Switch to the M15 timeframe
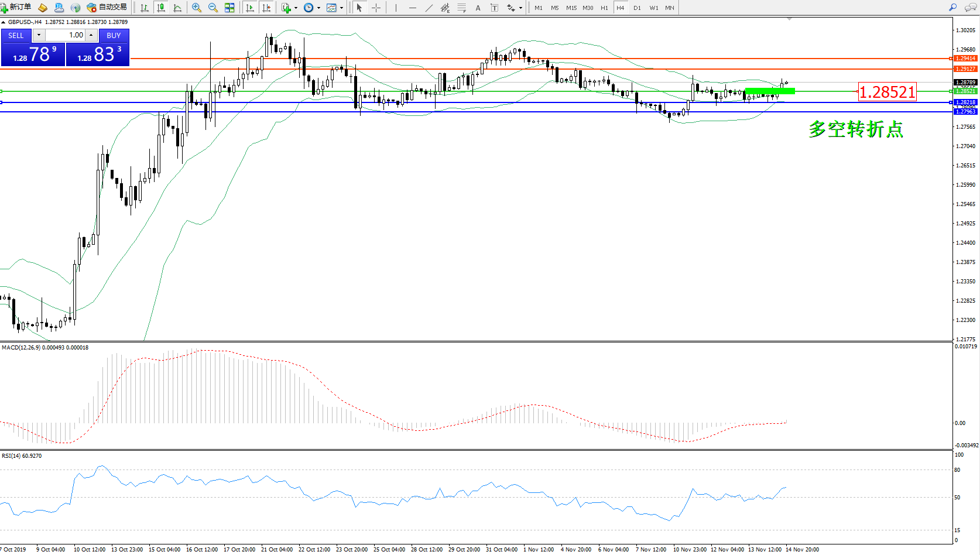The height and width of the screenshot is (555, 980). click(571, 8)
